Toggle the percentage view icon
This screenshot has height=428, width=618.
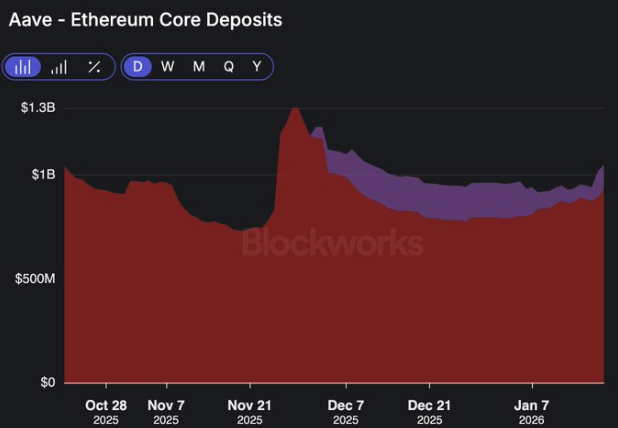(94, 67)
